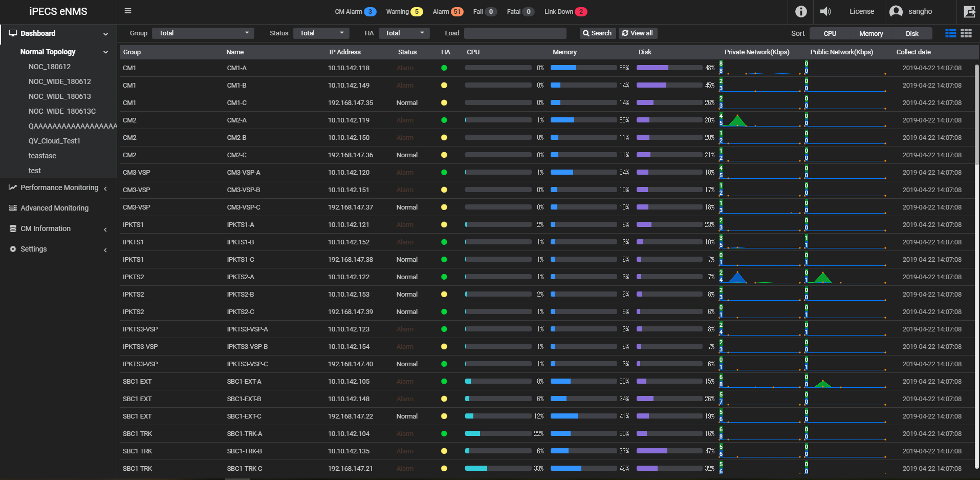Click the IPKTS3-VSP-C name cell
This screenshot has width=980, height=480.
click(248, 364)
